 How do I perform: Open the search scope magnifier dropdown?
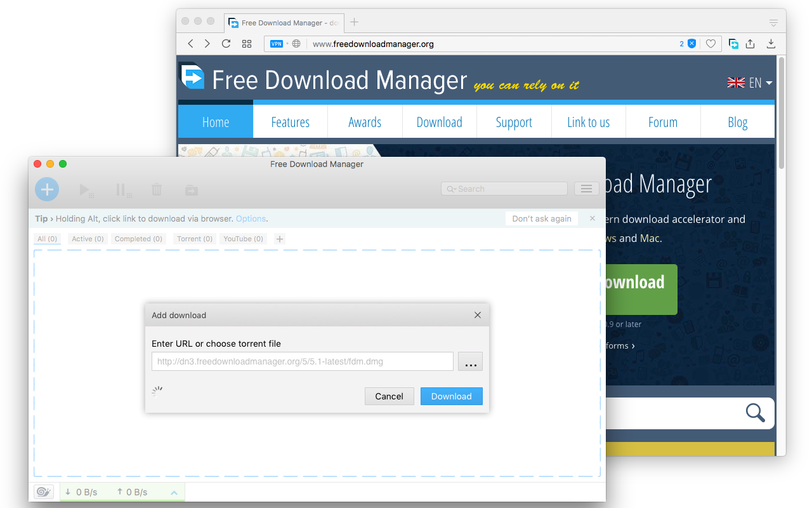pyautogui.click(x=451, y=189)
